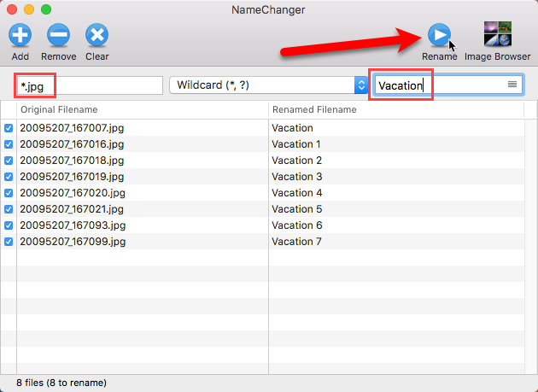
Task: Select the 20095207_167093.jpg filename
Action: 73,225
